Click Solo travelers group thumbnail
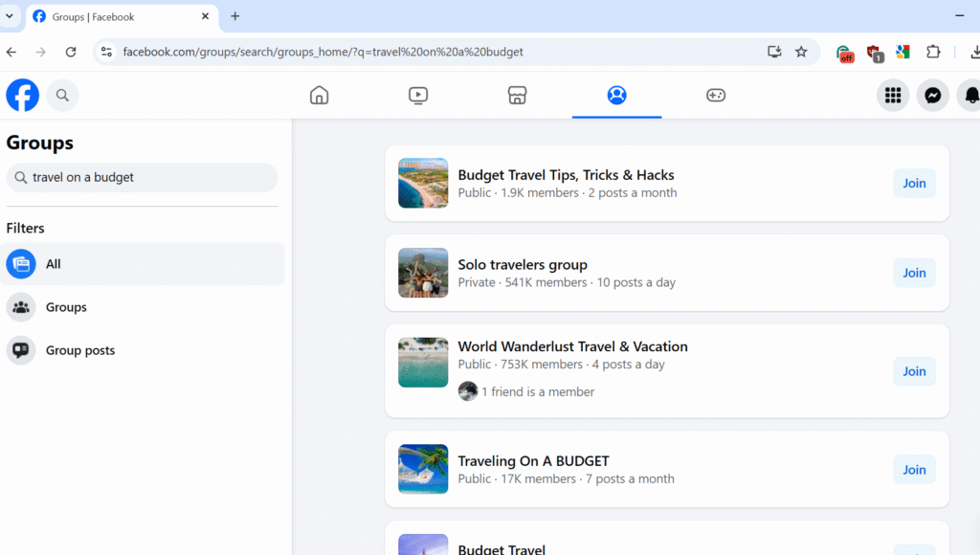 pyautogui.click(x=423, y=273)
